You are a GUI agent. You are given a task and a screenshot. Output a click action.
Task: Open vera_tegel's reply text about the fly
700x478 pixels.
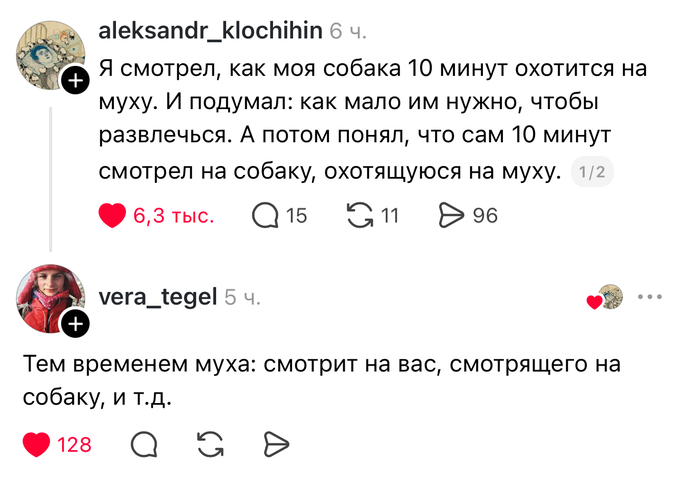click(322, 380)
